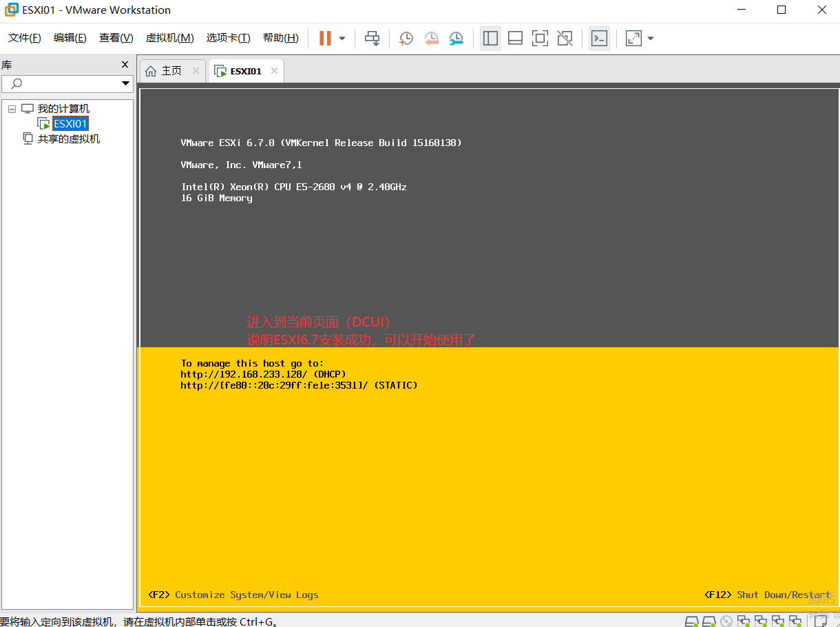Click the CD/DVD drive status bar icon
Viewport: 840px width, 627px height.
726,621
